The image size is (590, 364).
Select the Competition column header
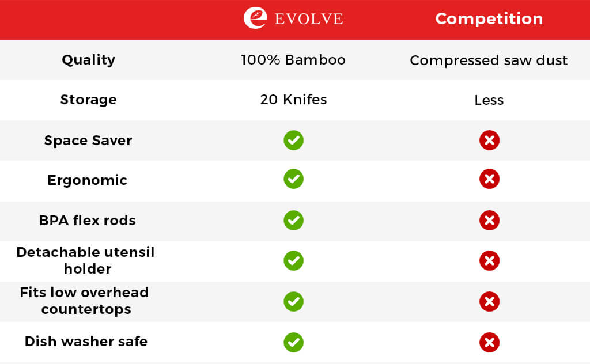click(x=489, y=19)
